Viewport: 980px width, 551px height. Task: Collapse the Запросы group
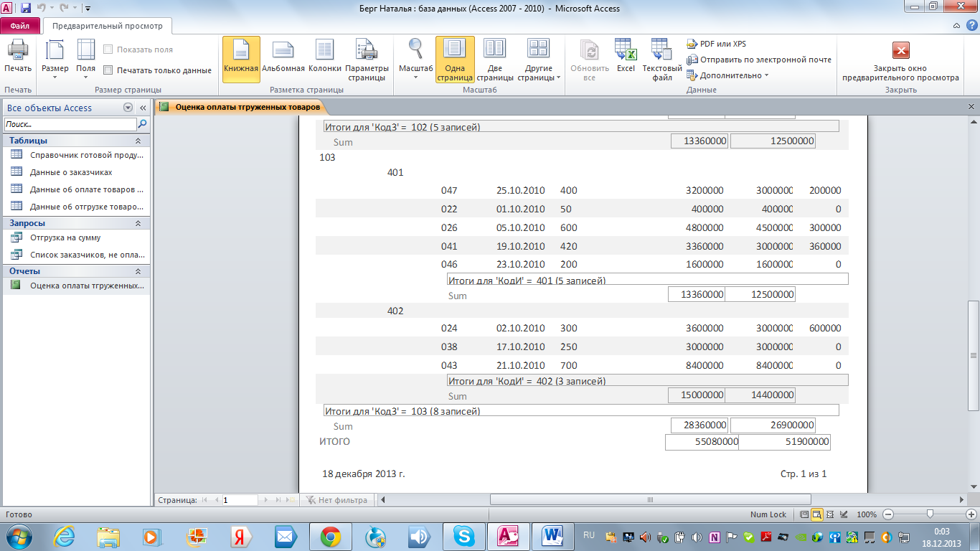(138, 223)
